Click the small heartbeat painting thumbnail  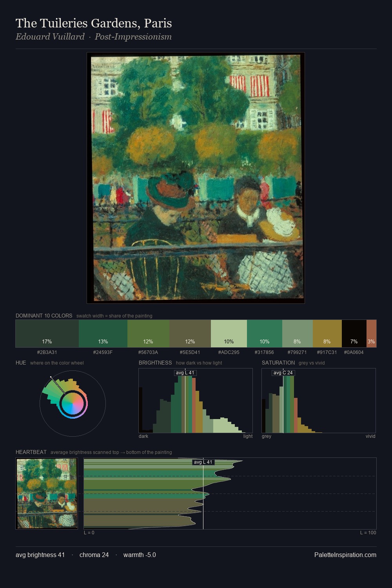click(47, 494)
